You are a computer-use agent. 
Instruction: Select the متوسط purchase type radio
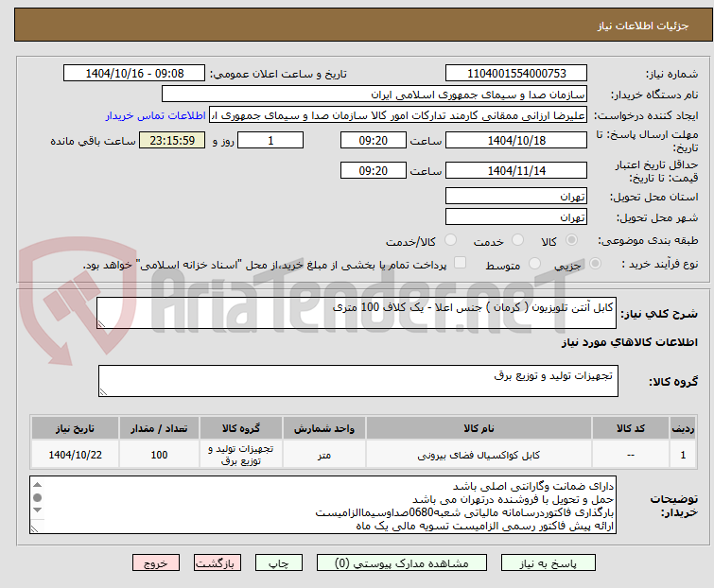[534, 264]
